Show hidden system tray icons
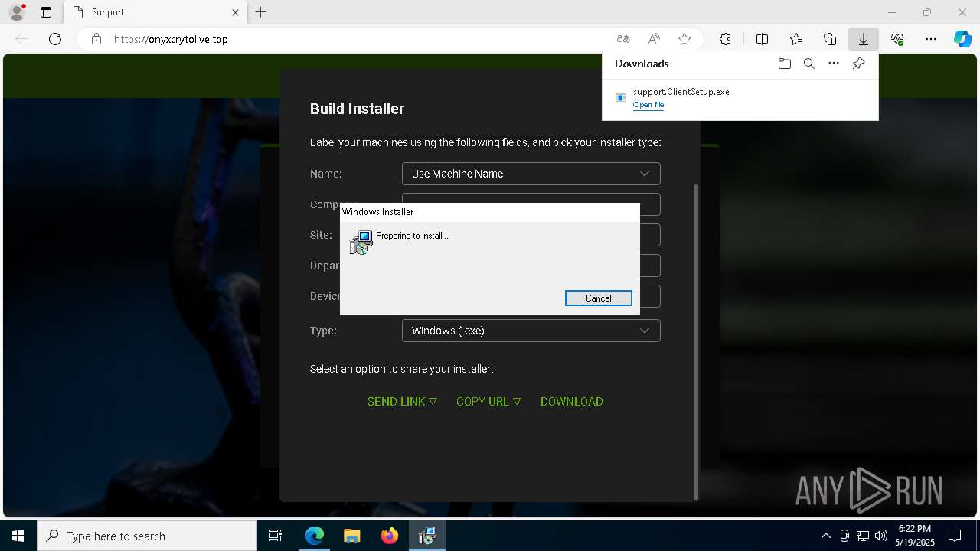Viewport: 980px width, 551px height. click(825, 536)
